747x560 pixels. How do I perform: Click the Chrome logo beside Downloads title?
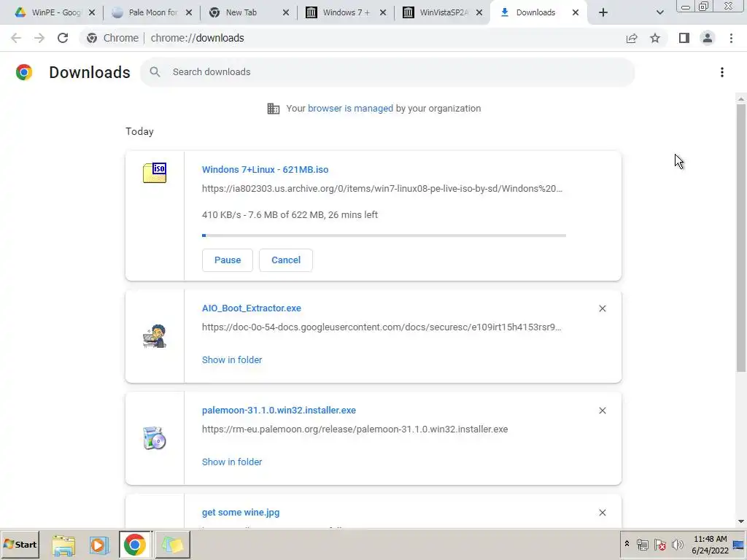tap(24, 72)
